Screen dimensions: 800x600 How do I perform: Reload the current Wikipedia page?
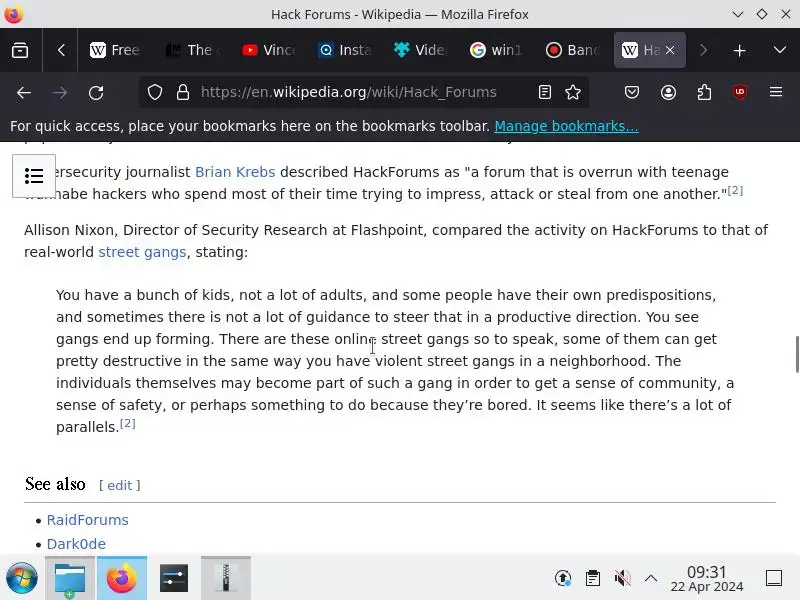point(96,92)
